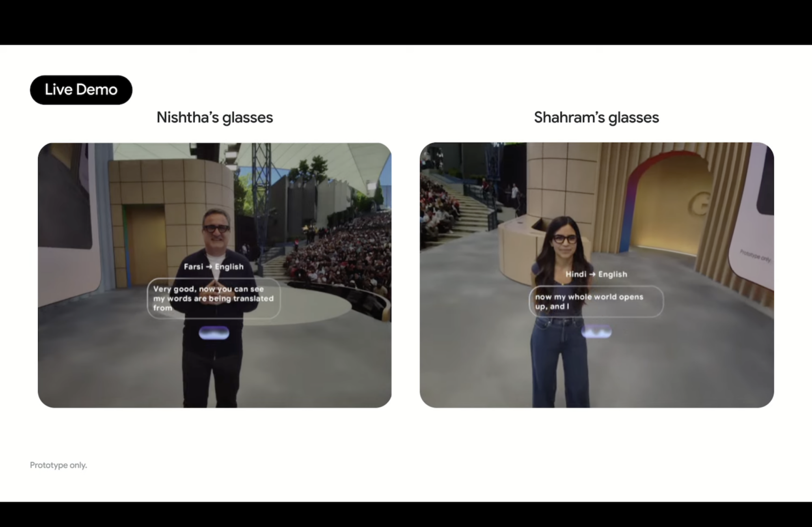This screenshot has height=527, width=812.
Task: Select the Hindi → English translation badge
Action: pos(596,274)
